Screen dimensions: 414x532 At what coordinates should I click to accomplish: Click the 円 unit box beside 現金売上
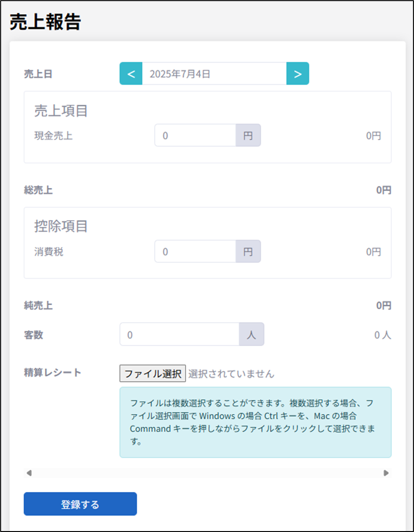pyautogui.click(x=248, y=136)
